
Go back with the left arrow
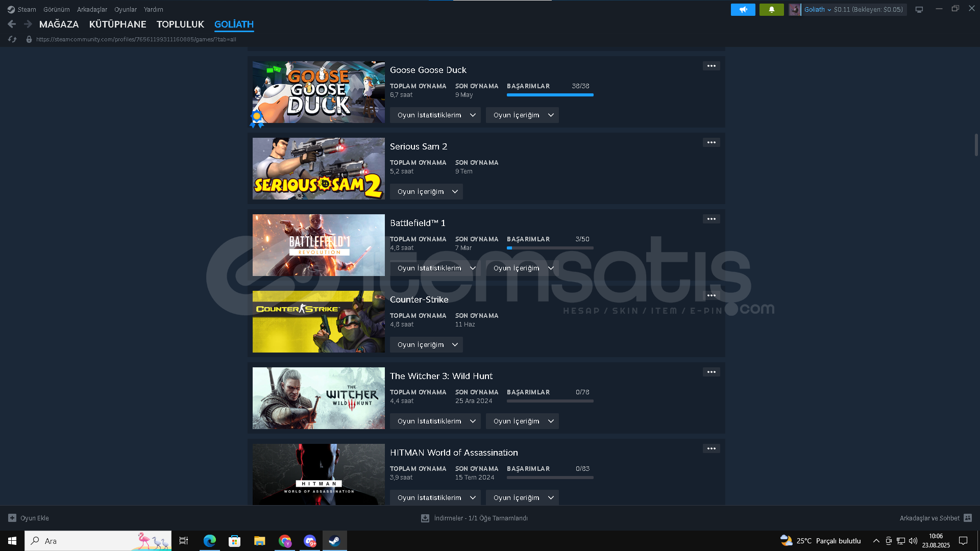click(x=12, y=24)
